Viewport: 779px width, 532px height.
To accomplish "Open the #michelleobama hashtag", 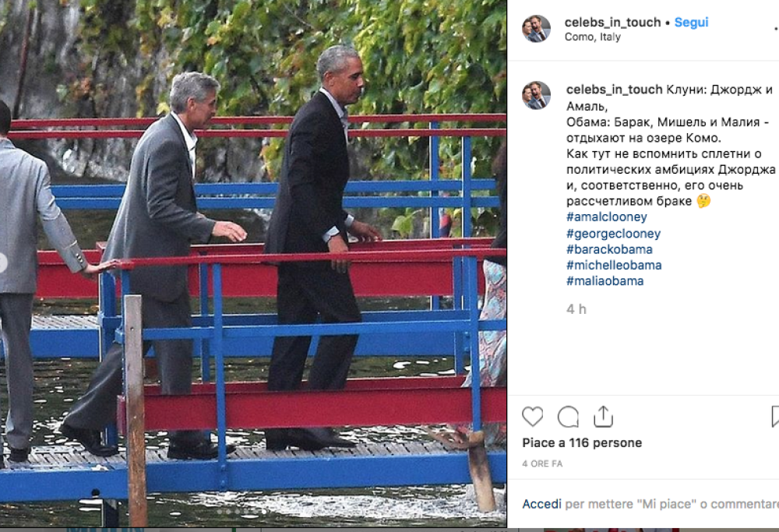I will tap(614, 266).
